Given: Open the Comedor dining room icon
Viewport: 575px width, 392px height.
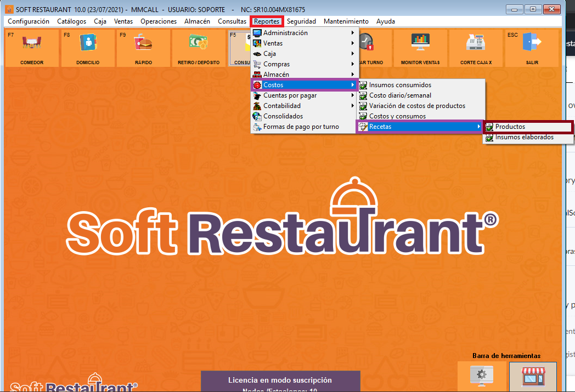Looking at the screenshot, I should pyautogui.click(x=32, y=43).
